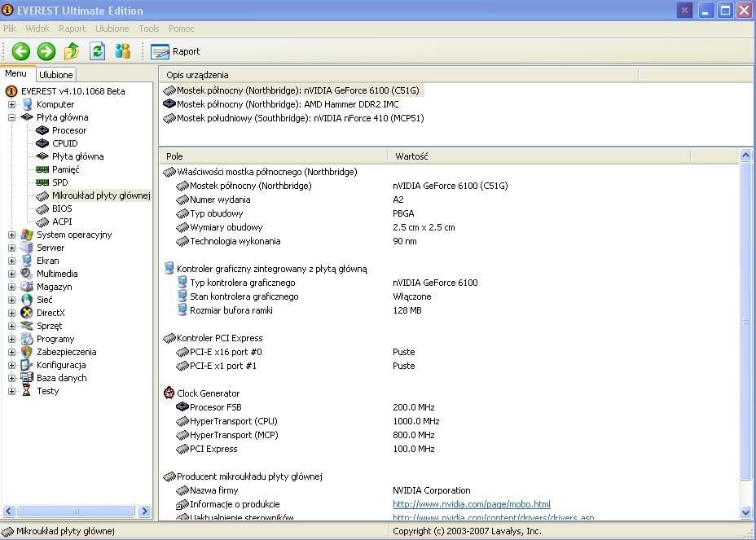Expand the Multimedia tree node
The height and width of the screenshot is (540, 756).
click(x=11, y=274)
